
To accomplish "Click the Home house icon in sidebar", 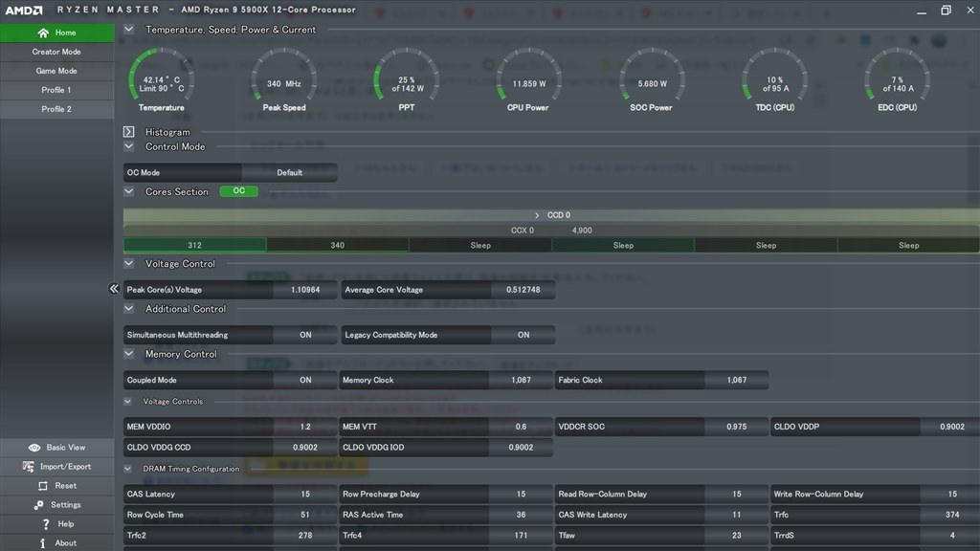I will 43,33.
